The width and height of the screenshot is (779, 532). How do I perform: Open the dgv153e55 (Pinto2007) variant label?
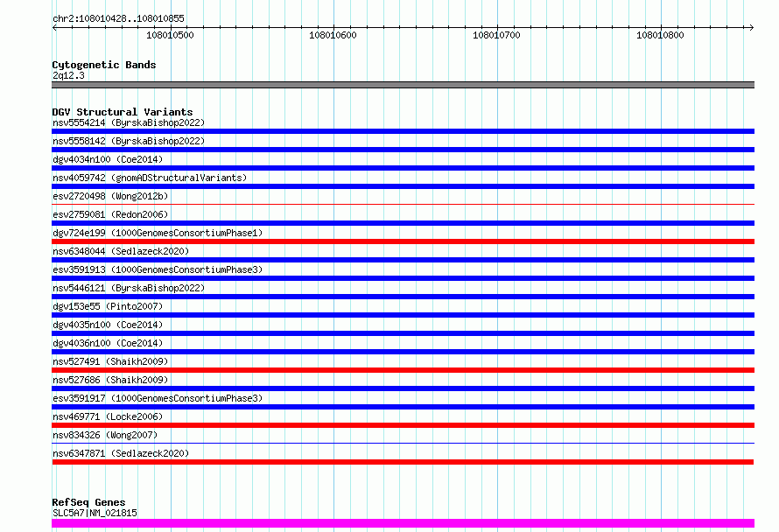coord(108,306)
